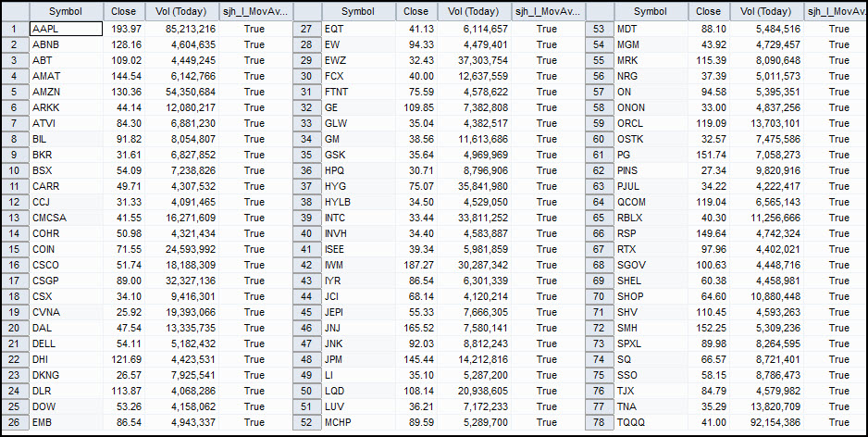The width and height of the screenshot is (868, 437).
Task: Click the GM symbol cell
Action: click(x=358, y=139)
